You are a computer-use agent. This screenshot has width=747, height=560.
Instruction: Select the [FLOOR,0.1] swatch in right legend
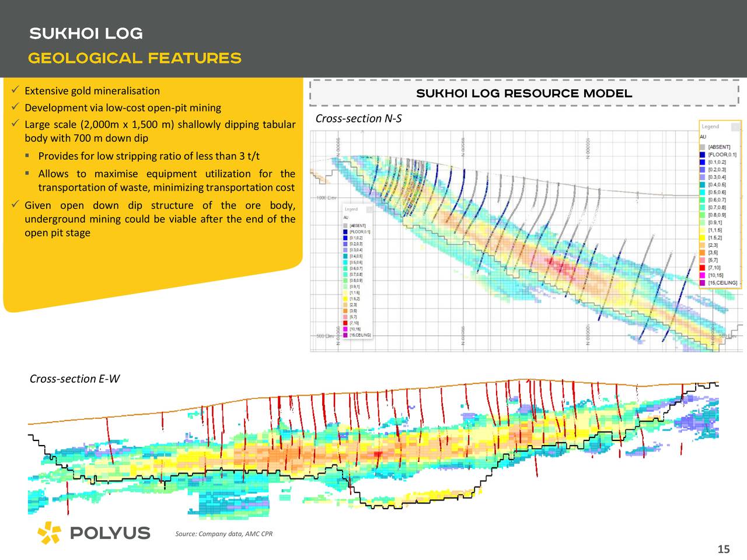coord(703,155)
